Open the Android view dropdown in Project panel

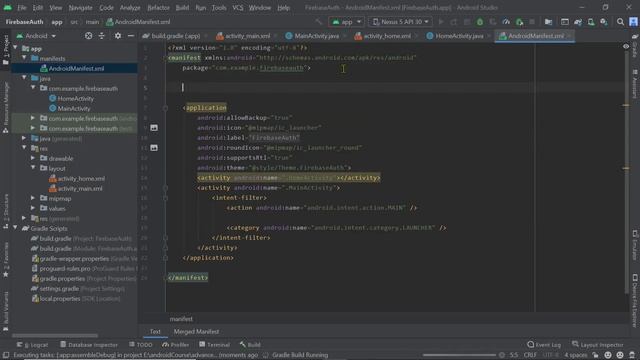pos(36,36)
